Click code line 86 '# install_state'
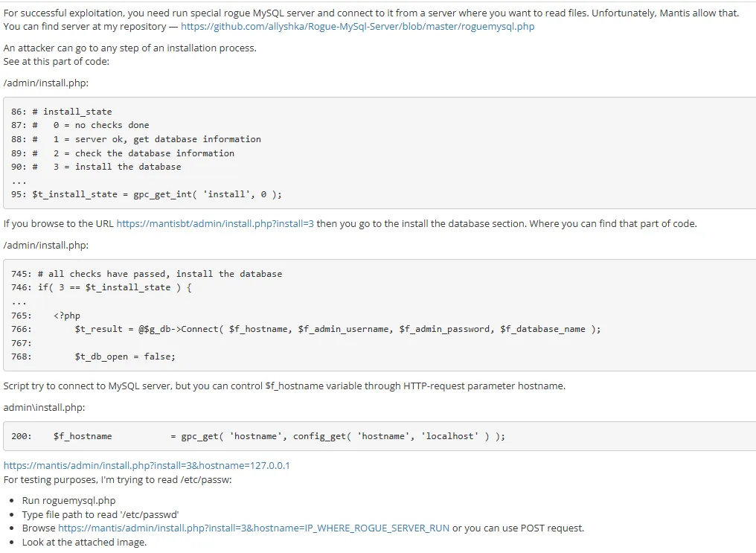The height and width of the screenshot is (553, 756). point(62,112)
